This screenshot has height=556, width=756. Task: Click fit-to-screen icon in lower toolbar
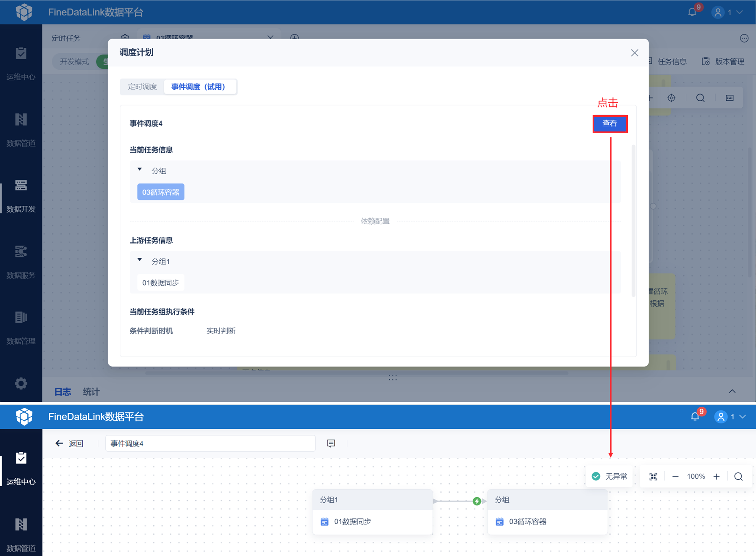point(653,476)
